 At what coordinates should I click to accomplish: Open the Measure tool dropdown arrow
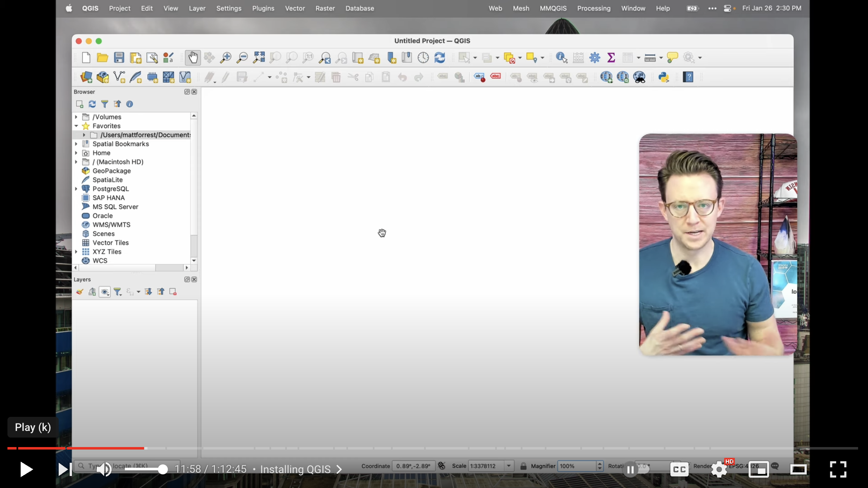click(x=661, y=57)
